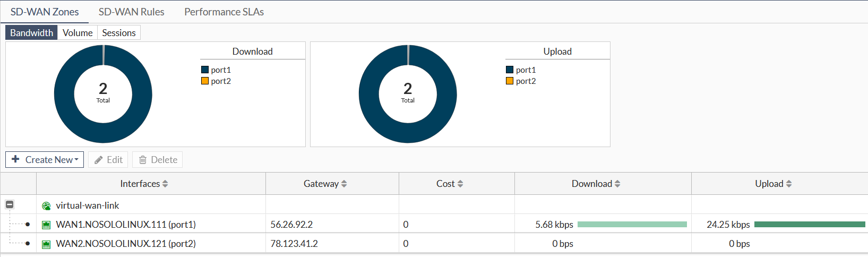Click port1 blue swatch in Upload legend
Viewport: 868px width, 257px height.
tap(510, 70)
